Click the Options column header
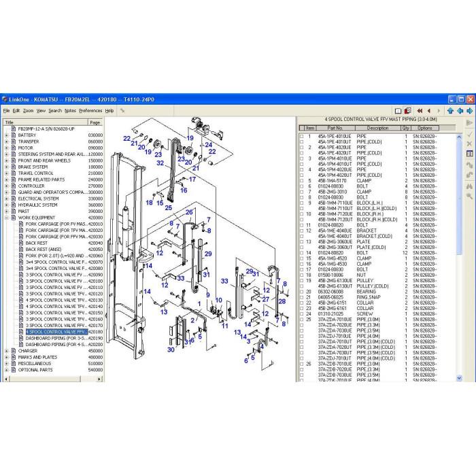 tap(425, 128)
